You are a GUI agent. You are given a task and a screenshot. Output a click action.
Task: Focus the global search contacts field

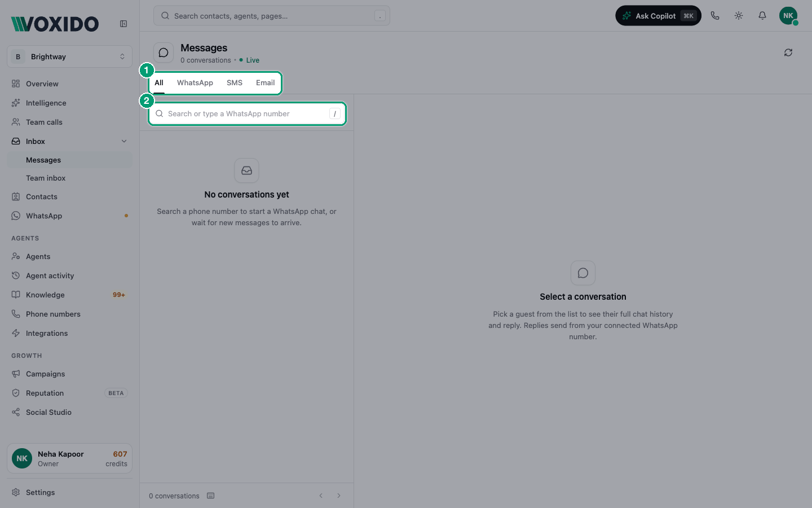coord(272,16)
